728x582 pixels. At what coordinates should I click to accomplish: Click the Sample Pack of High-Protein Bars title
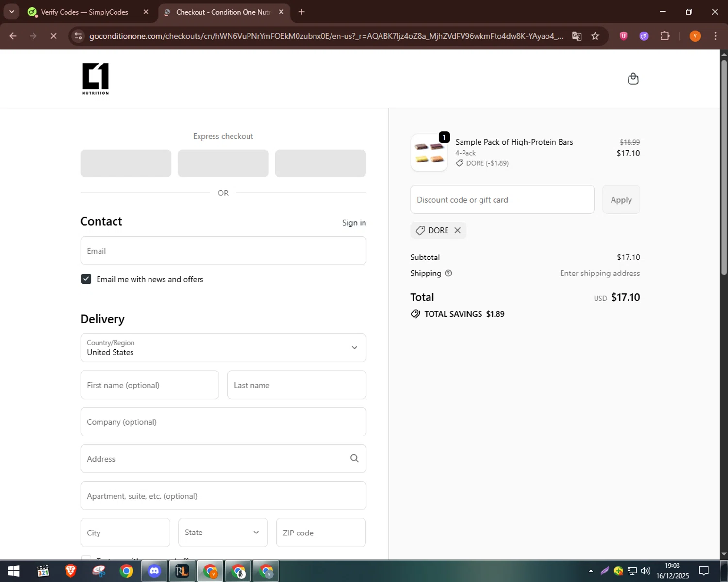pos(514,142)
